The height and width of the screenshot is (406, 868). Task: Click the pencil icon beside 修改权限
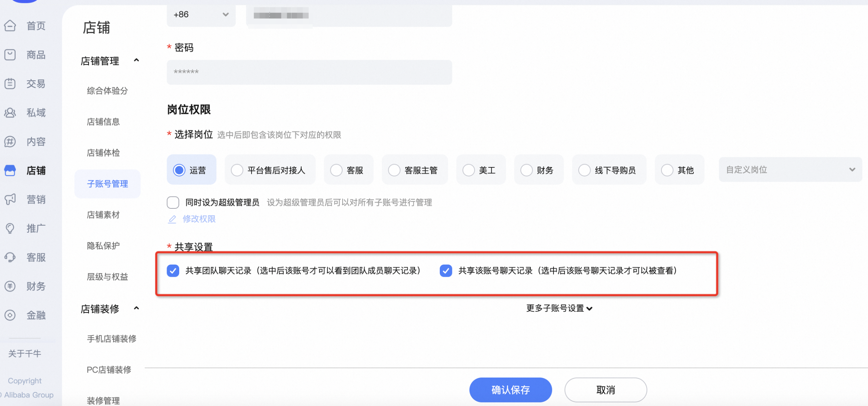click(x=172, y=219)
